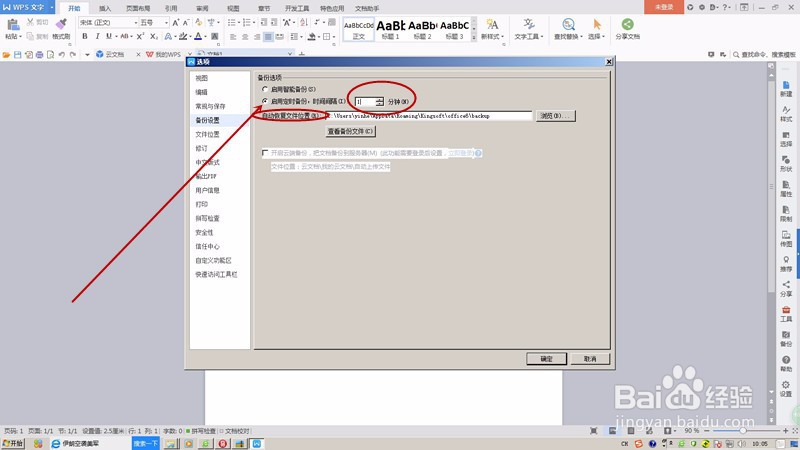
Task: Open the WPS 文字 application menu arrow
Action: coord(52,7)
